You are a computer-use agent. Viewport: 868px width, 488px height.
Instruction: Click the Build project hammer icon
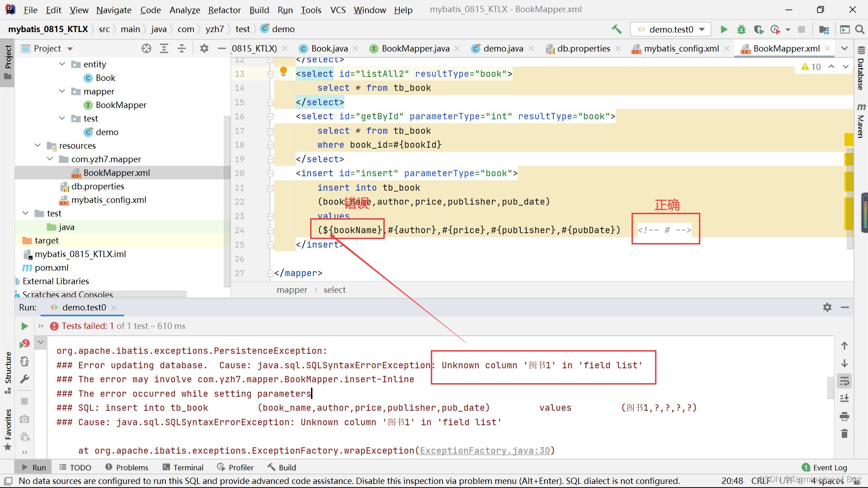pos(617,29)
